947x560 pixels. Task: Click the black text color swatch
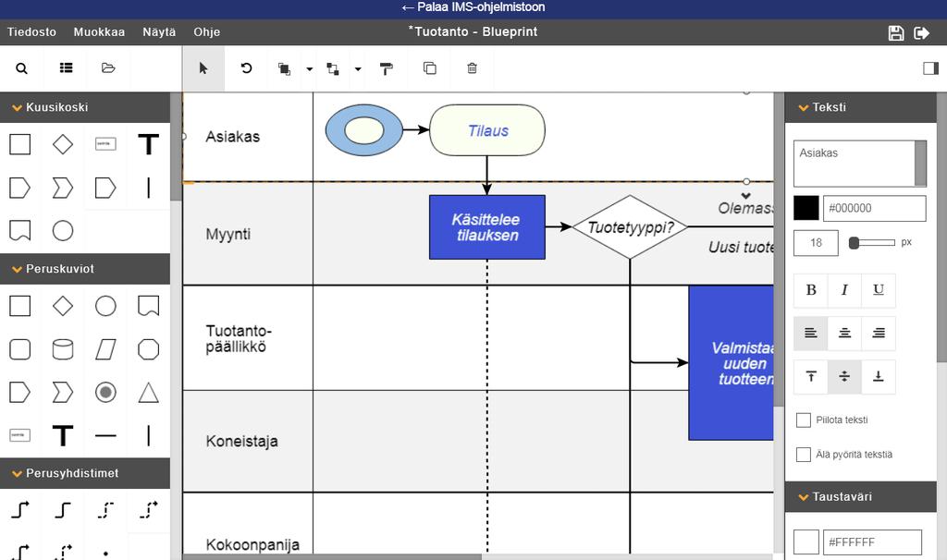tap(806, 208)
